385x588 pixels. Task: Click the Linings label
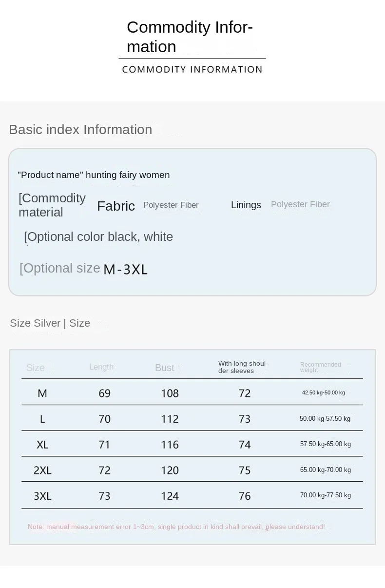point(246,205)
